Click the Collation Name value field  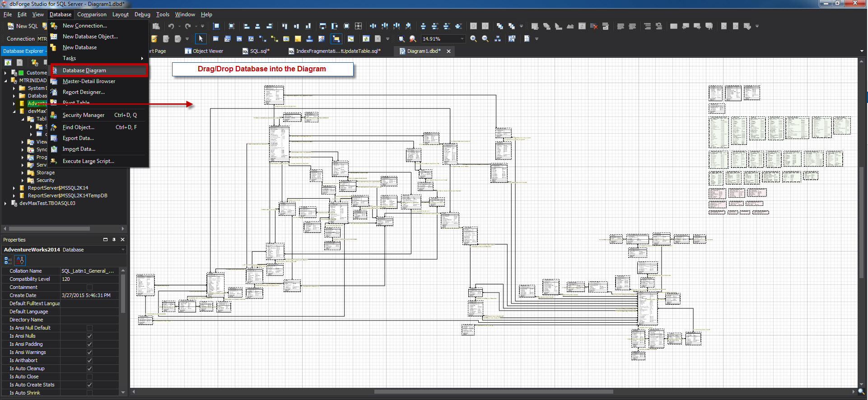89,271
